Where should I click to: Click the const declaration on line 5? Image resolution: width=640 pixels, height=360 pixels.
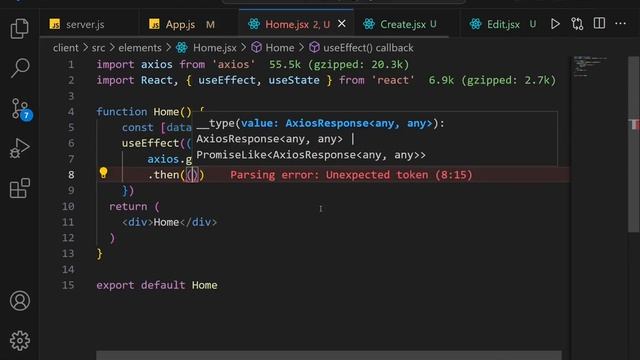[x=137, y=127]
